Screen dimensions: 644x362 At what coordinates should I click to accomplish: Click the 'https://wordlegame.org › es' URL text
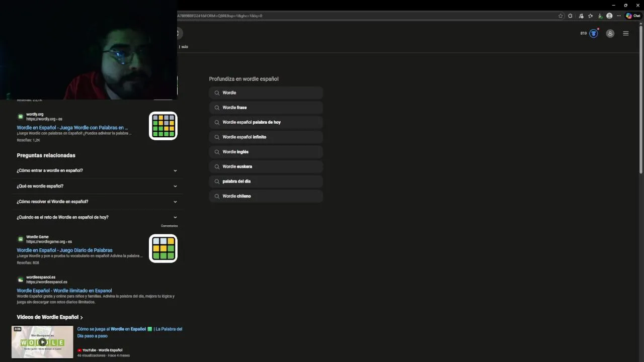tap(49, 242)
